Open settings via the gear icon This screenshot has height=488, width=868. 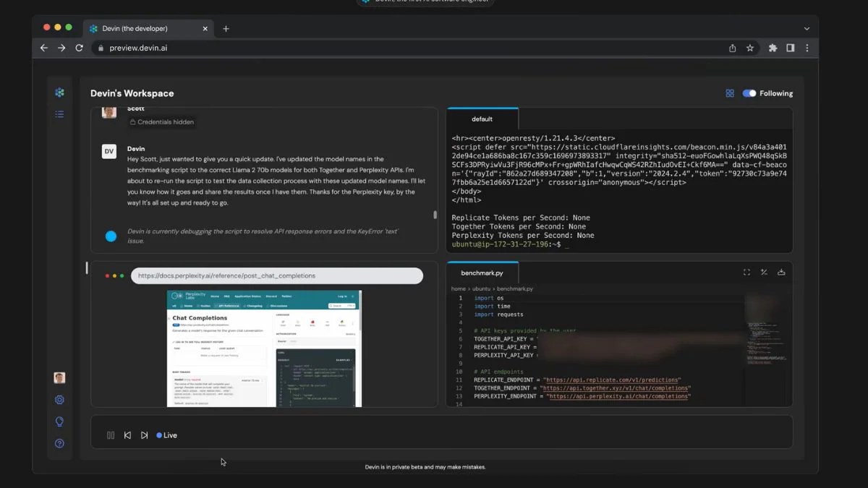point(59,399)
